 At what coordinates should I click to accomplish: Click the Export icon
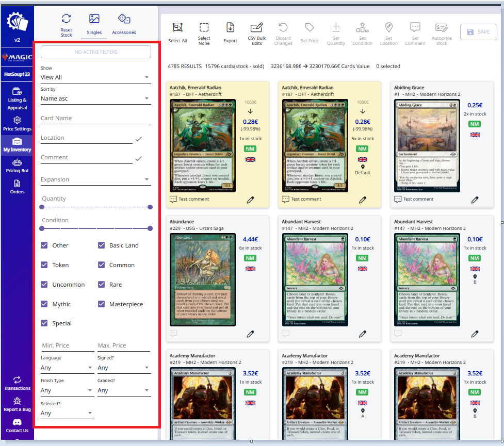[231, 27]
